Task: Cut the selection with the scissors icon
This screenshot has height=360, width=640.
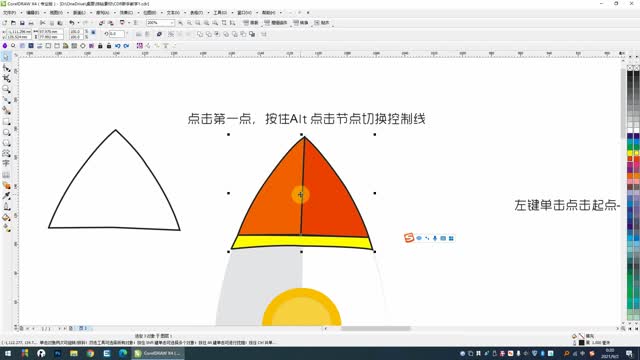Action: click(x=42, y=23)
